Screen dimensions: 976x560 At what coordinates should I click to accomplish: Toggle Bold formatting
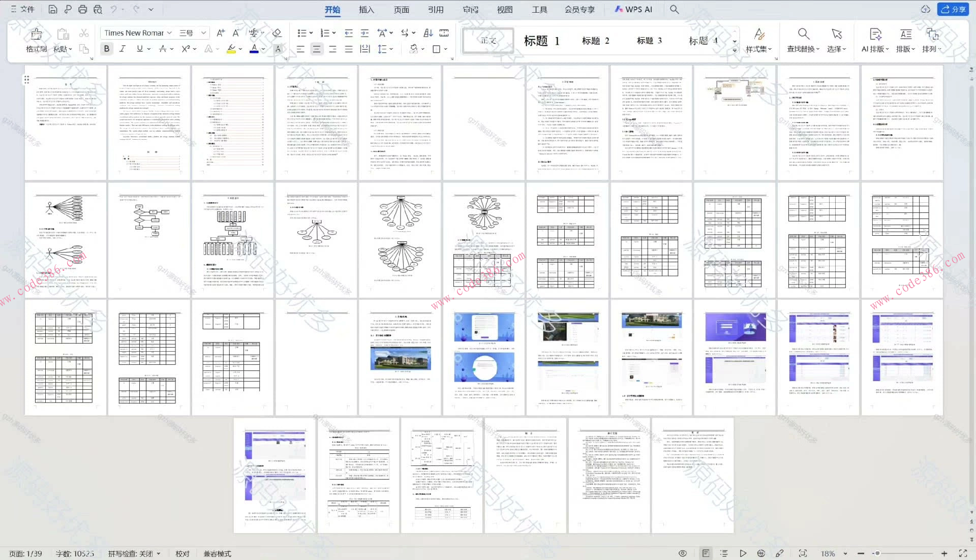[x=106, y=49]
